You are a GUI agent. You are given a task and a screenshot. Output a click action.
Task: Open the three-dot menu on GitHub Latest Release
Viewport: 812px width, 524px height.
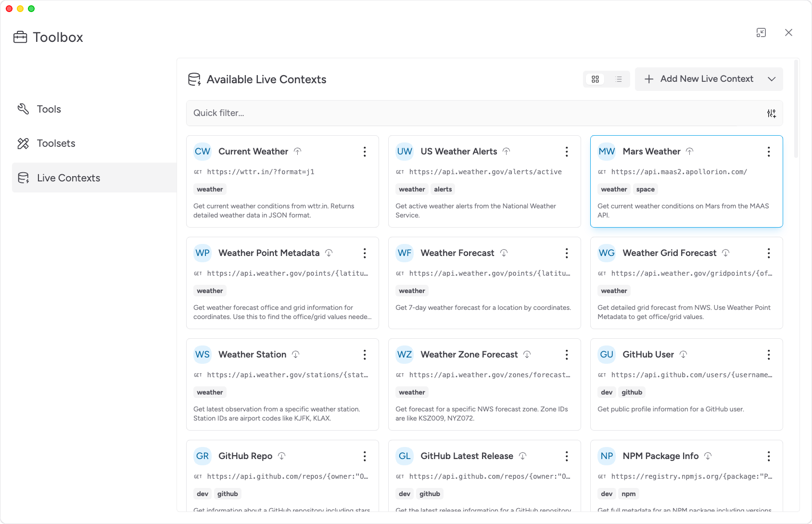567,456
